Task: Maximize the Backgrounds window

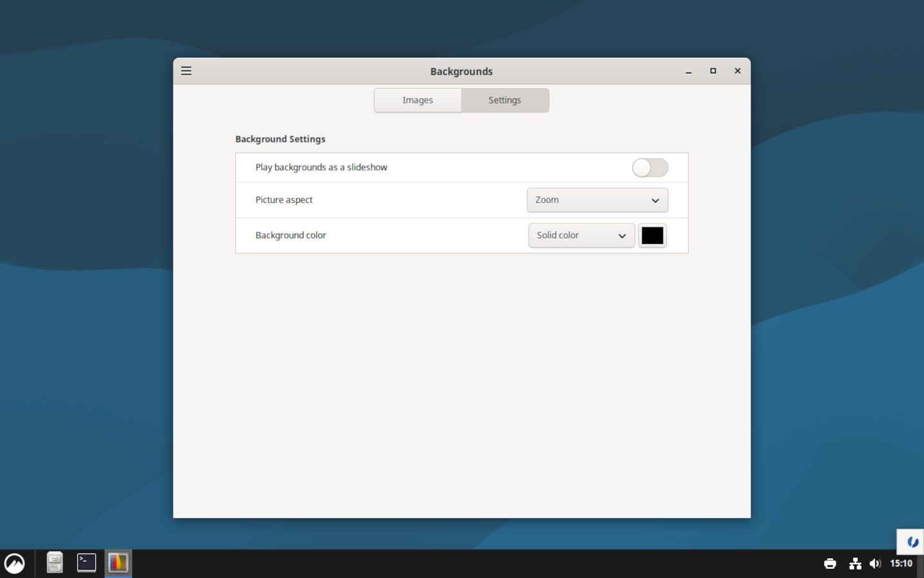Action: point(713,71)
